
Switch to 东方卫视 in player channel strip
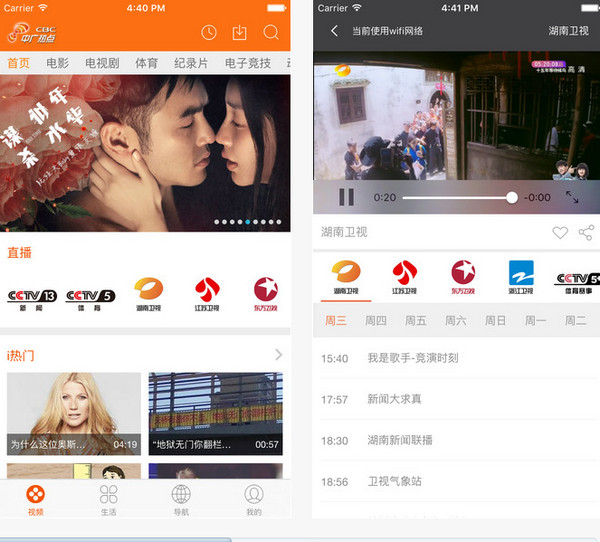463,277
